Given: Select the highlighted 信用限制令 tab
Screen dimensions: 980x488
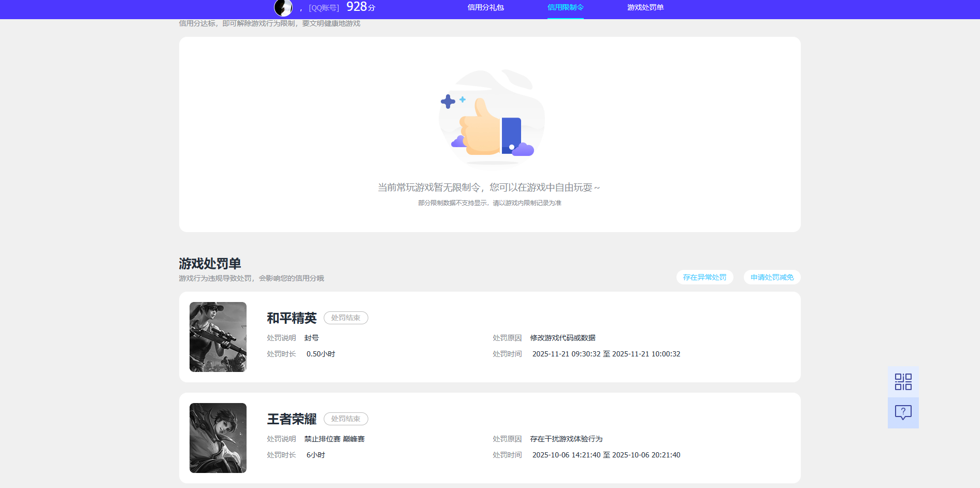Looking at the screenshot, I should click(x=565, y=8).
